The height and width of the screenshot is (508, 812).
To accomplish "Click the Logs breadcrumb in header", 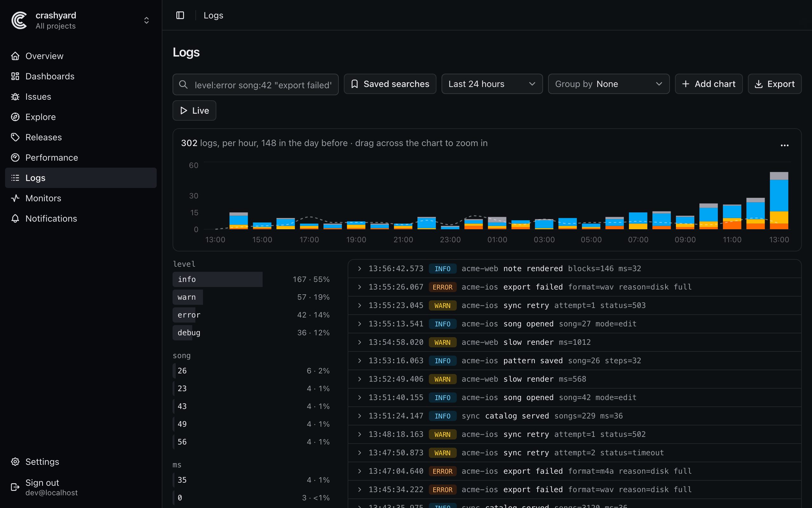I will pyautogui.click(x=213, y=16).
